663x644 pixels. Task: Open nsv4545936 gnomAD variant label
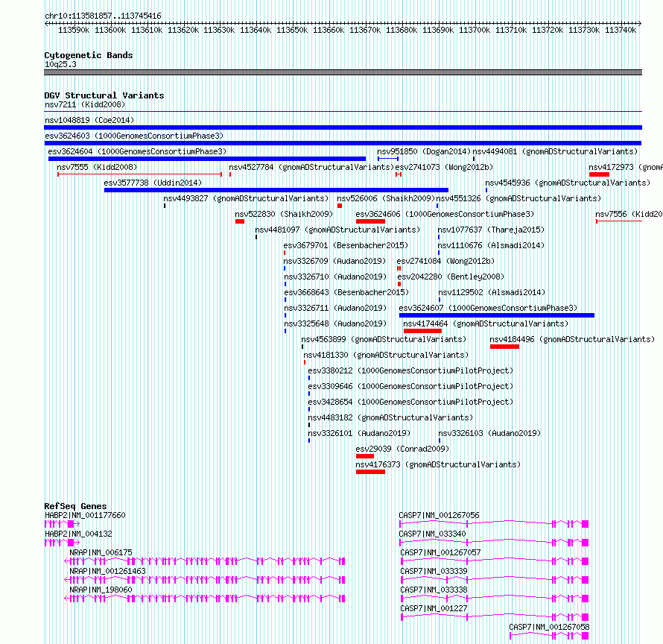click(x=568, y=183)
